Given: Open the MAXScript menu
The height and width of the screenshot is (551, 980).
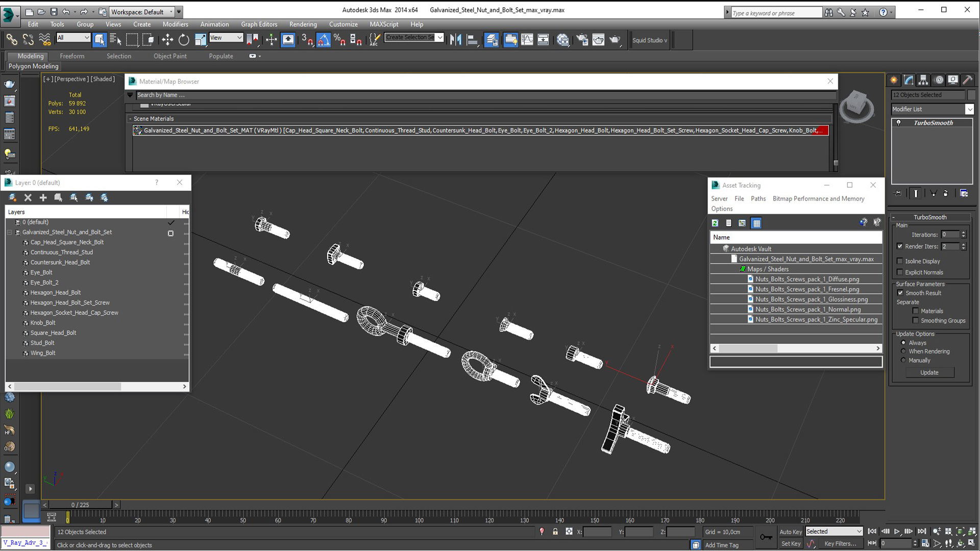Looking at the screenshot, I should click(x=384, y=24).
